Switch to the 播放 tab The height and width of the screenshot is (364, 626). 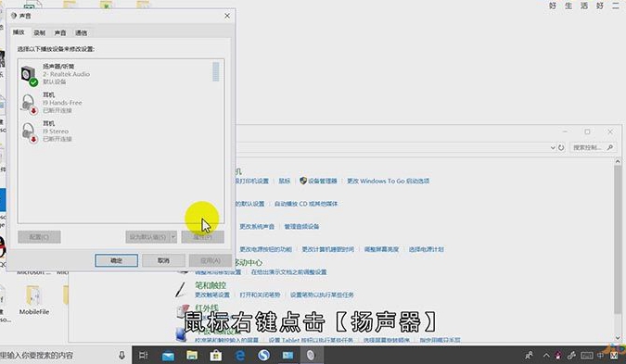pos(19,32)
